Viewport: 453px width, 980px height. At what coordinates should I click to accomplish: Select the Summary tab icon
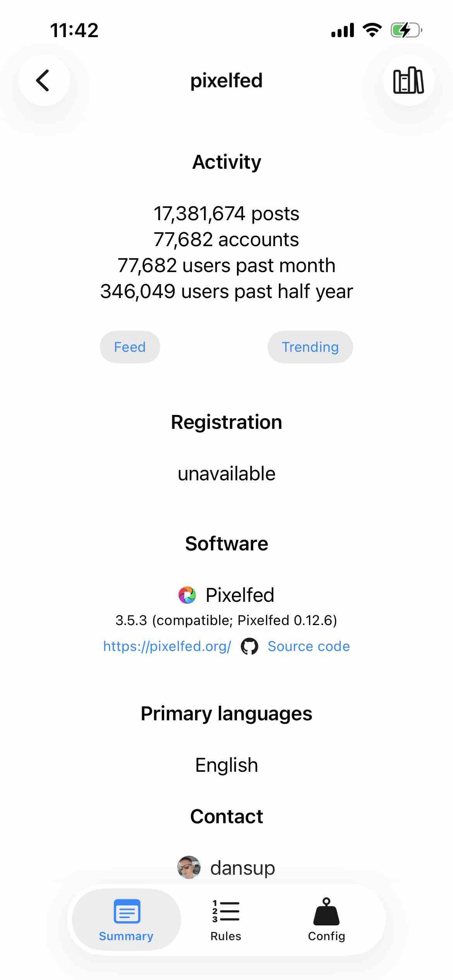click(x=127, y=911)
